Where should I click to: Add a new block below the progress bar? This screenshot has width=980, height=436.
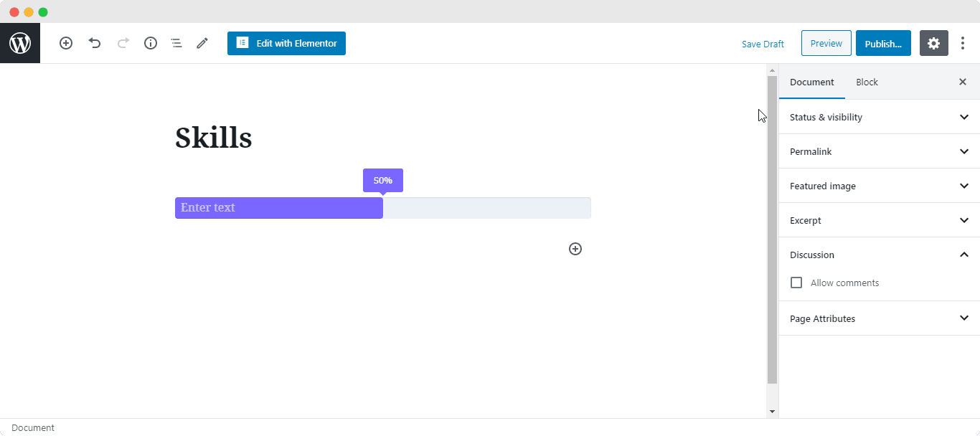point(575,248)
